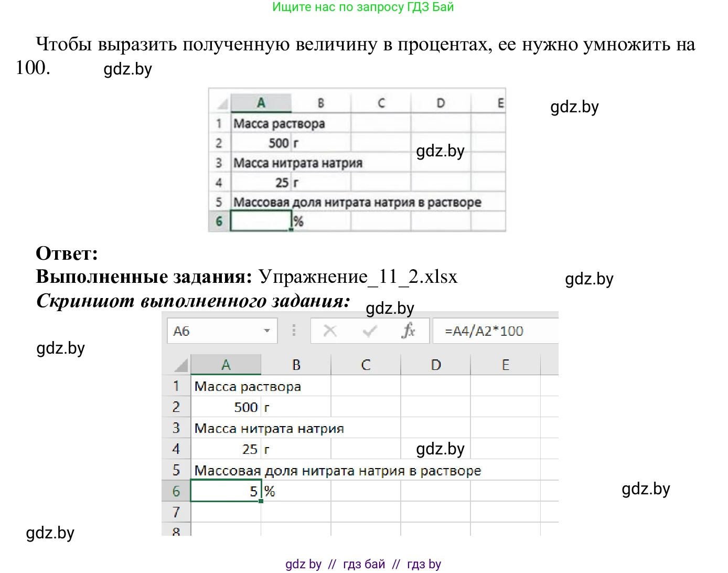Click cell B6 showing the % sign
The image size is (728, 573).
296,491
